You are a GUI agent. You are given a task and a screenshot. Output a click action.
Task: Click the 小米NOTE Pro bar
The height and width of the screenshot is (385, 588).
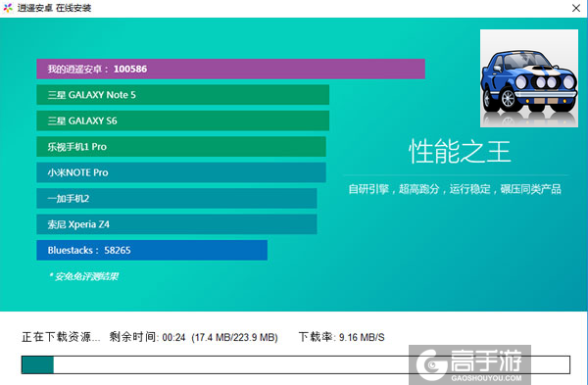[181, 172]
